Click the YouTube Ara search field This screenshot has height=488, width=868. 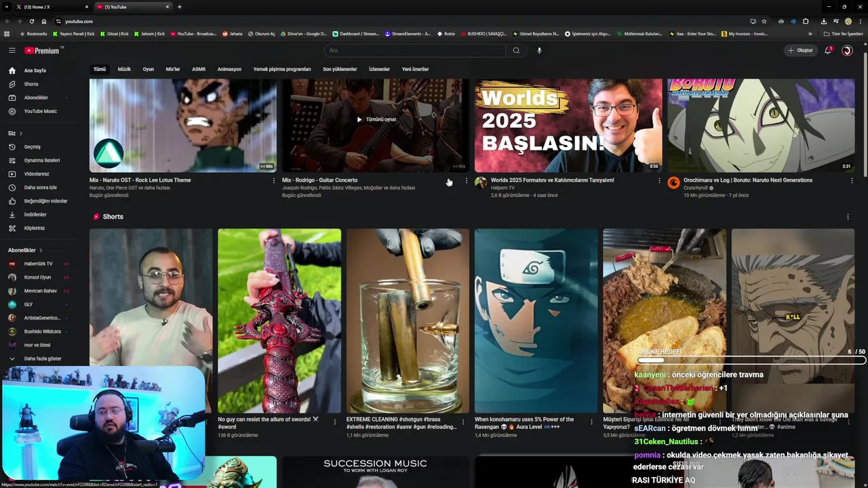[x=415, y=50]
